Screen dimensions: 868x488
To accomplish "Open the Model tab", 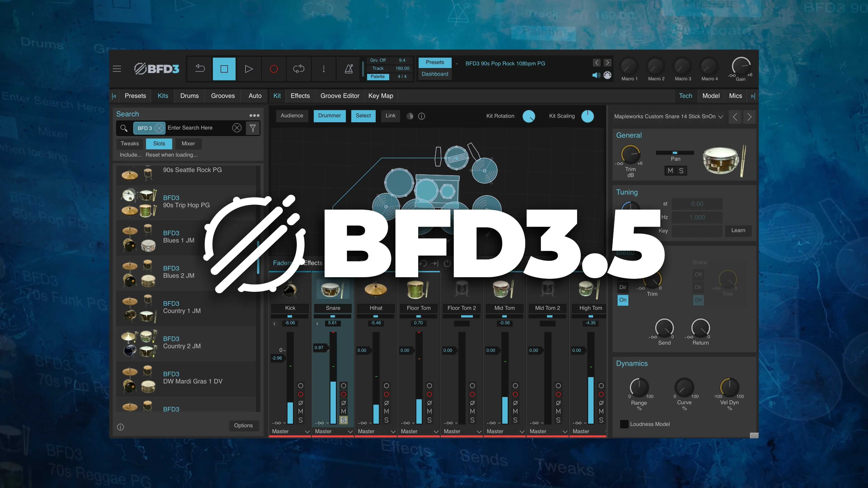I will (x=711, y=96).
